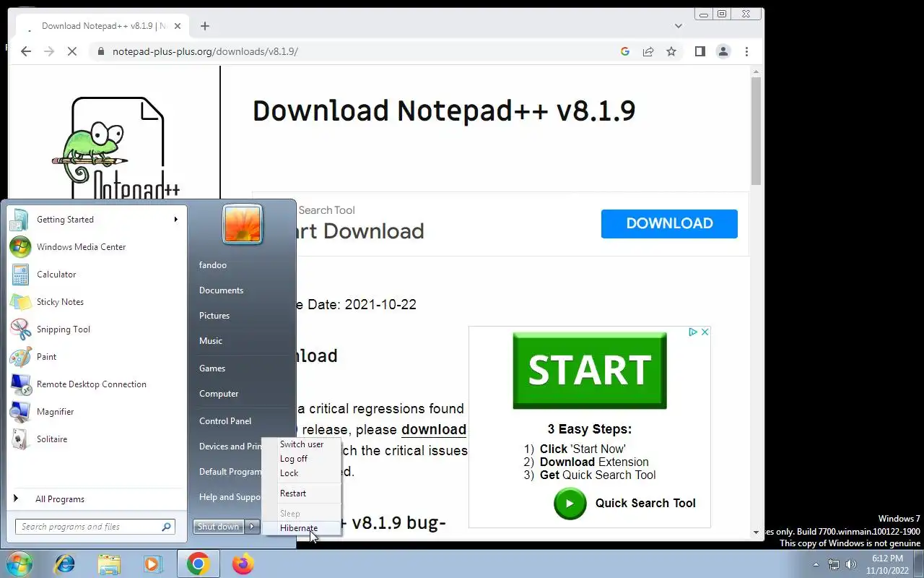
Task: Open Sticky Notes icon
Action: click(x=20, y=302)
